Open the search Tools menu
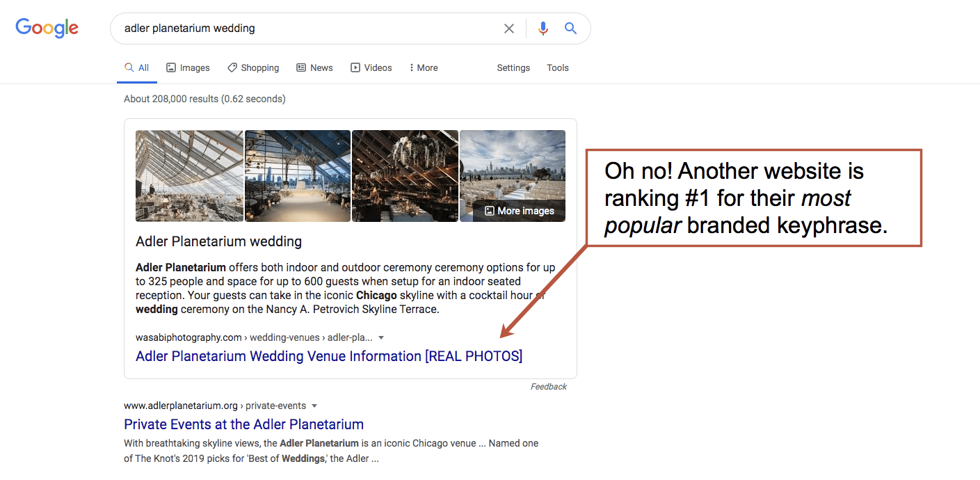Screen dimensions: 980x480 point(558,67)
